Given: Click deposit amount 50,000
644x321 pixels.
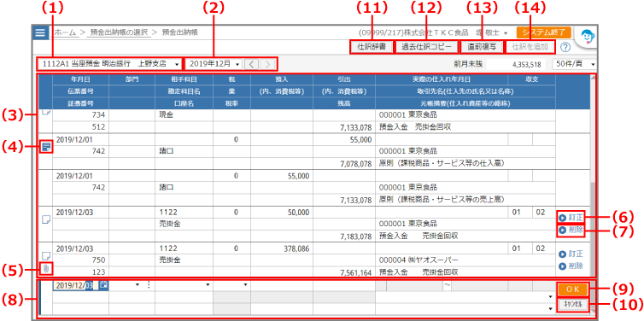Looking at the screenshot, I should (x=298, y=213).
